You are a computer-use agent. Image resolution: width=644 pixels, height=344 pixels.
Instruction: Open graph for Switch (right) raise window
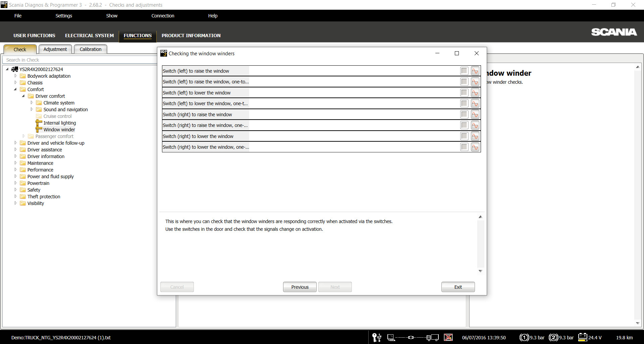click(x=475, y=115)
